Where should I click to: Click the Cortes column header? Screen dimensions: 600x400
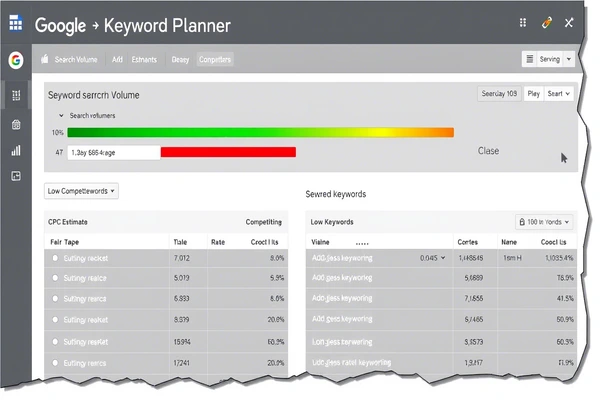point(468,242)
